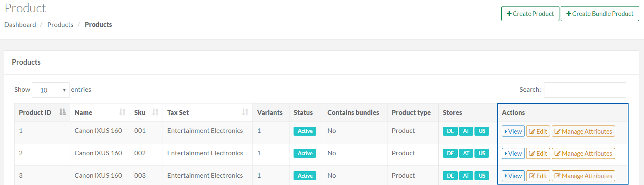Click AT store badge for product 2
Image resolution: width=644 pixels, height=185 pixels.
click(x=466, y=154)
